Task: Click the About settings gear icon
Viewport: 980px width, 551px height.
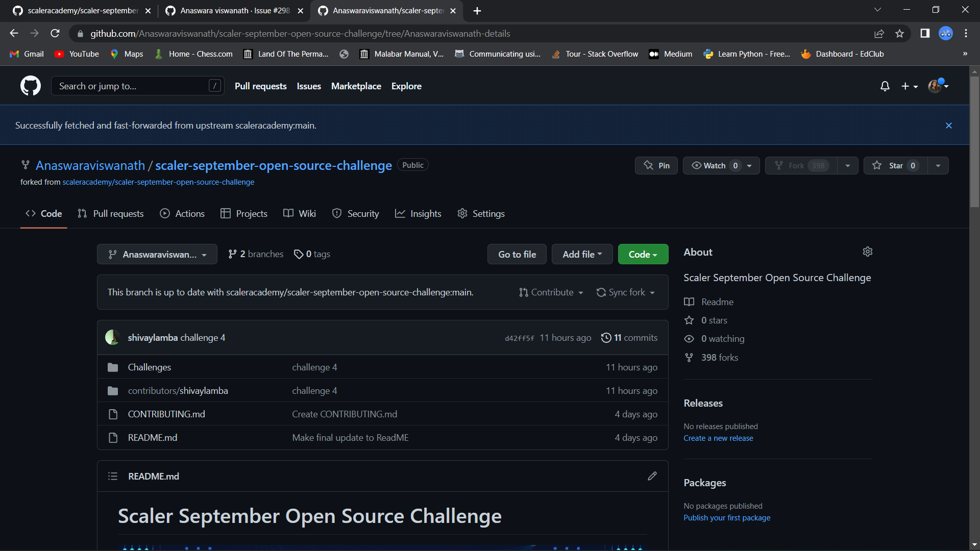Action: (x=868, y=252)
